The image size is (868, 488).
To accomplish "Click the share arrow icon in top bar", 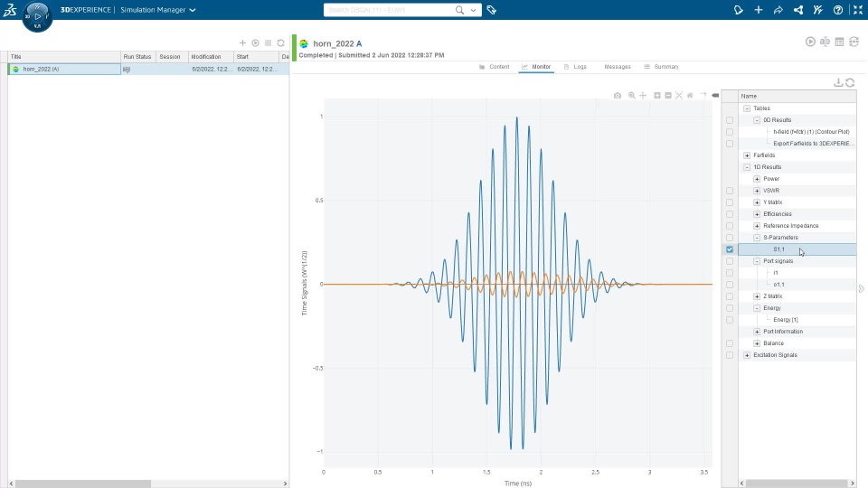I will click(778, 10).
